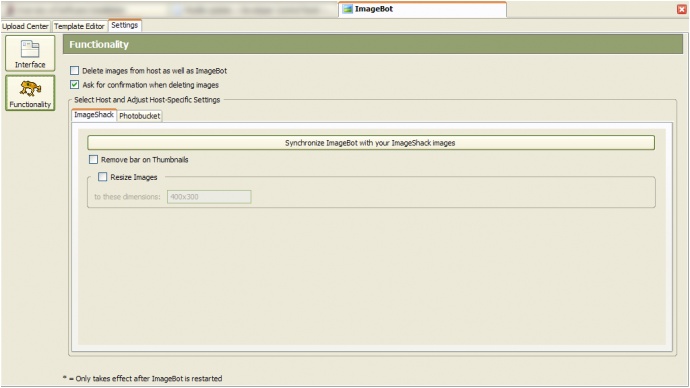The width and height of the screenshot is (690, 388).
Task: Select the Settings tab
Action: [125, 26]
